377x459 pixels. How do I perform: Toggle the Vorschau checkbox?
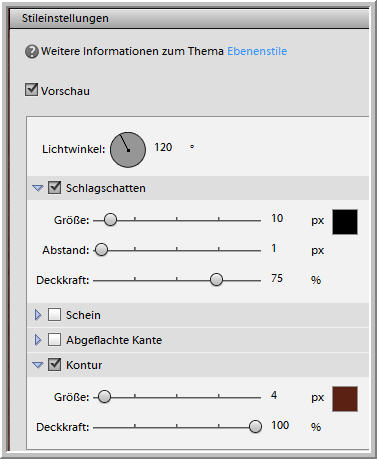pos(31,90)
